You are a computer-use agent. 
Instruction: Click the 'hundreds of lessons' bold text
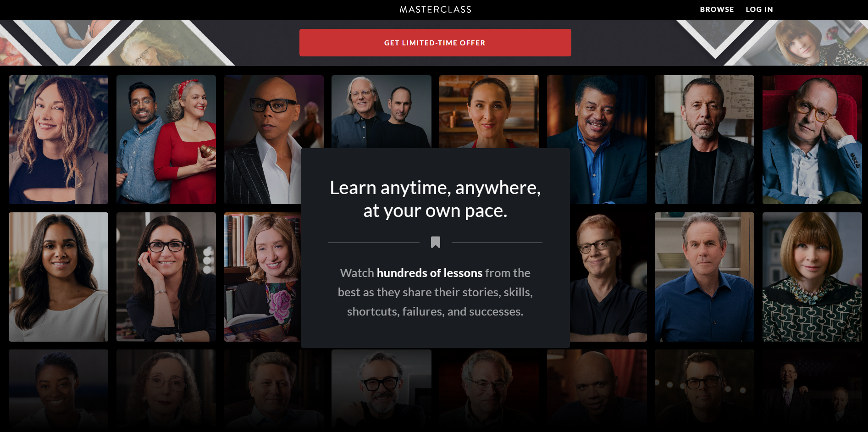click(x=430, y=273)
